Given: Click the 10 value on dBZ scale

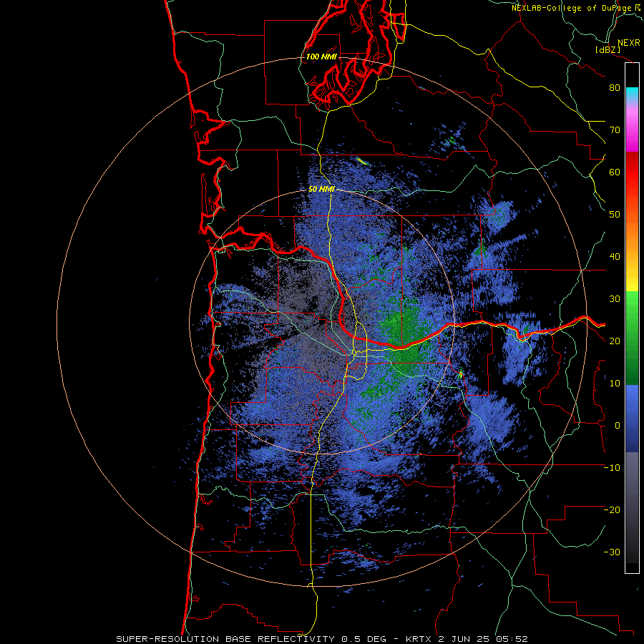Looking at the screenshot, I should click(615, 384).
